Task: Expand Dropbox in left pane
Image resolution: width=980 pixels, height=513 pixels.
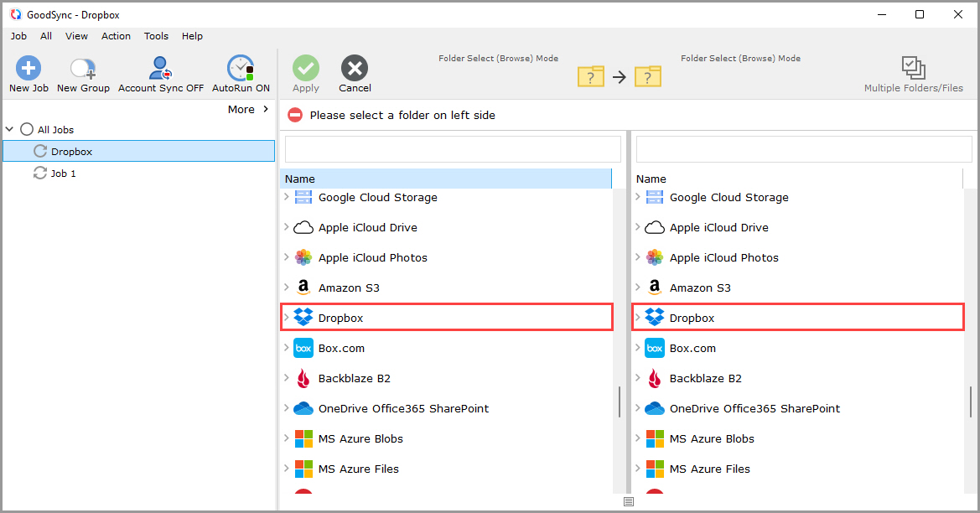Action: coord(286,318)
